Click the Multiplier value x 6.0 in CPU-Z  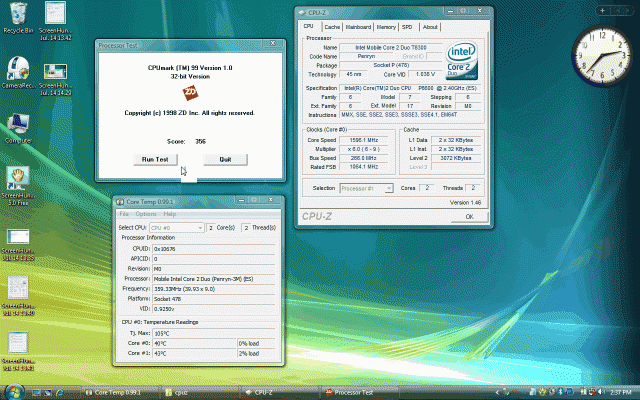(364, 149)
